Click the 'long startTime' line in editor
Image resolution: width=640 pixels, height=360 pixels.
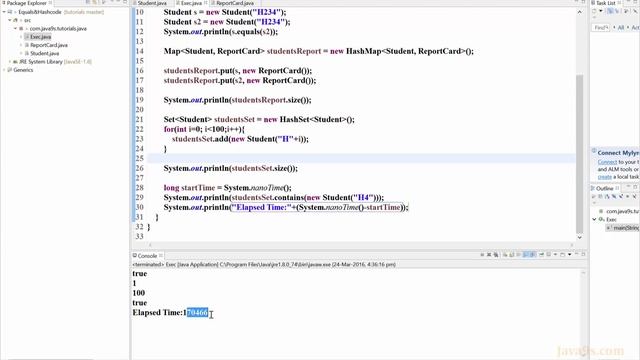coord(228,188)
